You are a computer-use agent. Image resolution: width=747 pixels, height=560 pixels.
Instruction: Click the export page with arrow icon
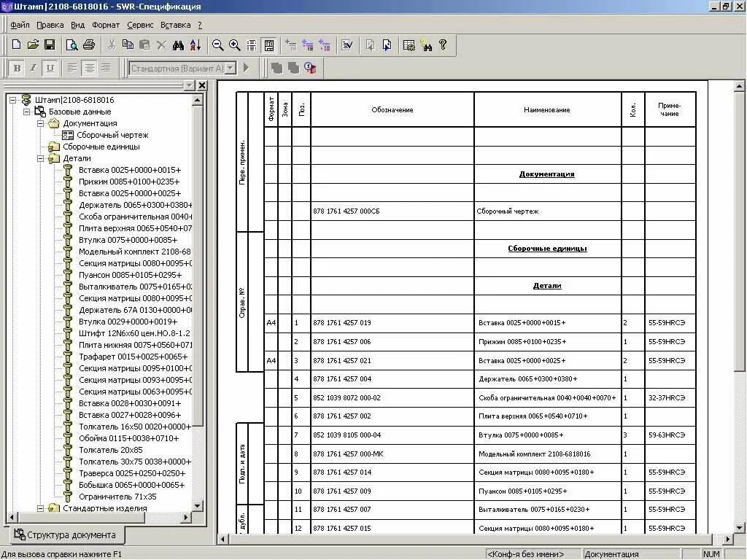pyautogui.click(x=387, y=45)
